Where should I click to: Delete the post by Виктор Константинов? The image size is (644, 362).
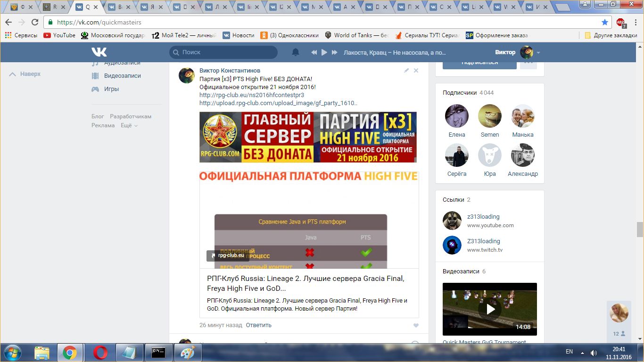pyautogui.click(x=416, y=70)
